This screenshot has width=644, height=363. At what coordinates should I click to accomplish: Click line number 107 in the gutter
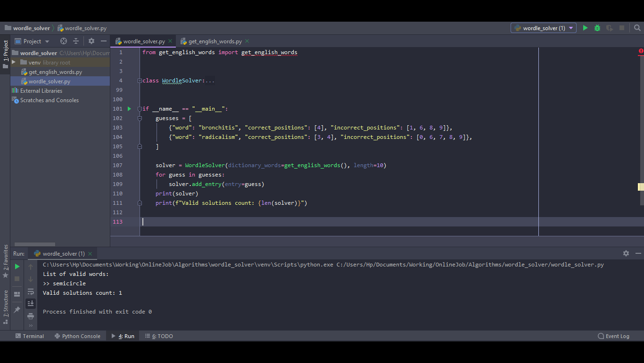pyautogui.click(x=118, y=165)
